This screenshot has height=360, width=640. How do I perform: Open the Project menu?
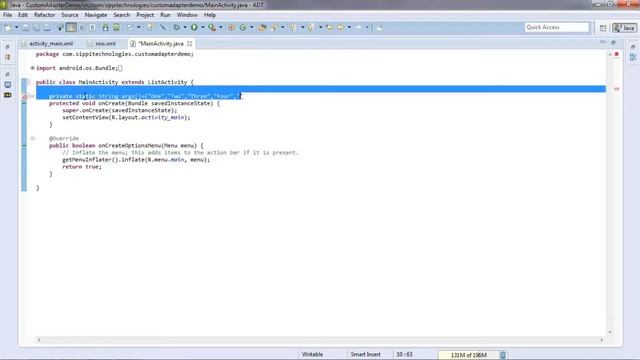tap(145, 15)
